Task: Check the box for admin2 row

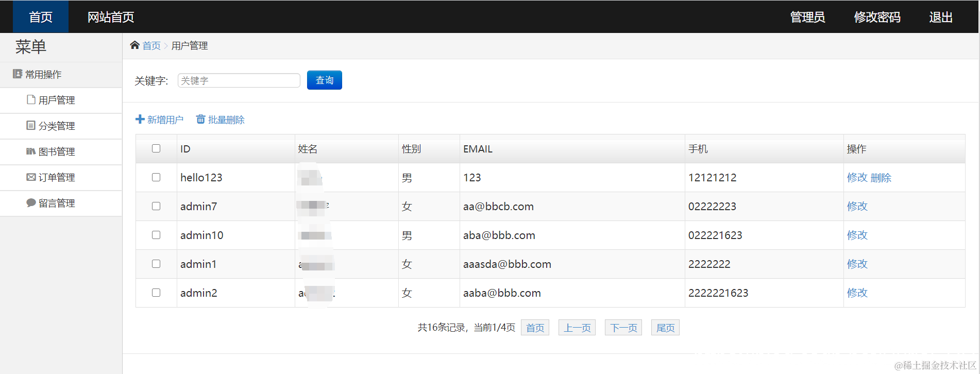Action: 156,293
